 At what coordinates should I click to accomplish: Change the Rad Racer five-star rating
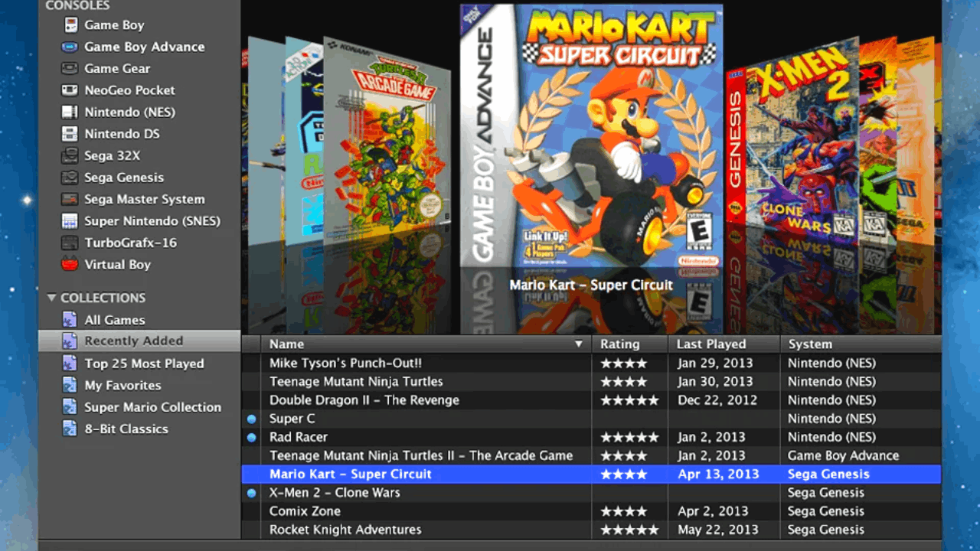click(629, 438)
